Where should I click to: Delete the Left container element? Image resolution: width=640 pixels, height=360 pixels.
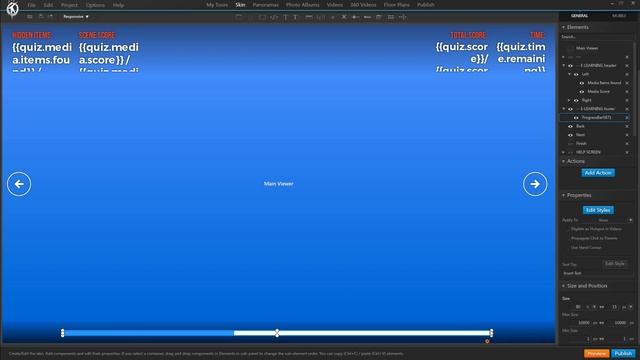click(627, 74)
